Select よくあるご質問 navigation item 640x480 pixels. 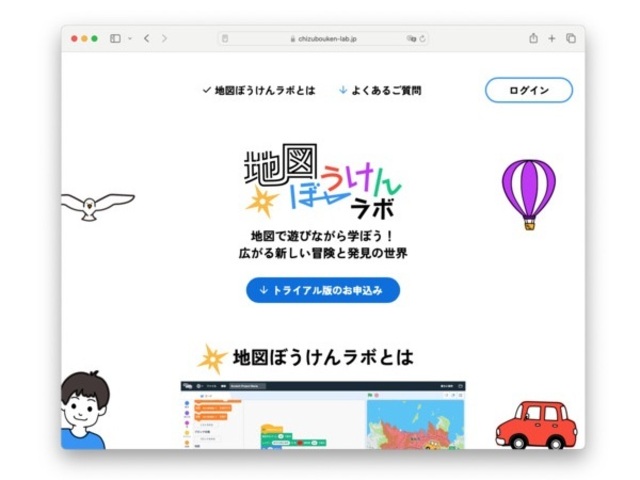coord(380,90)
